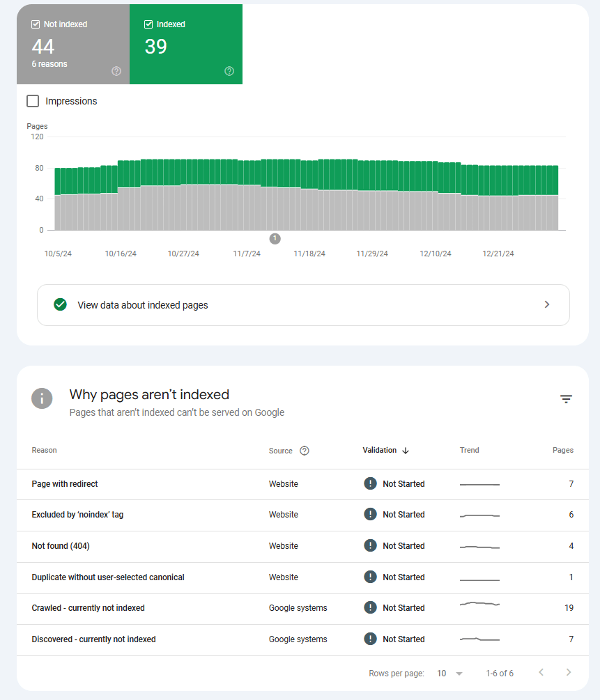Uncheck the Indexed checkbox
Screen dimensions: 600x700
(x=148, y=24)
